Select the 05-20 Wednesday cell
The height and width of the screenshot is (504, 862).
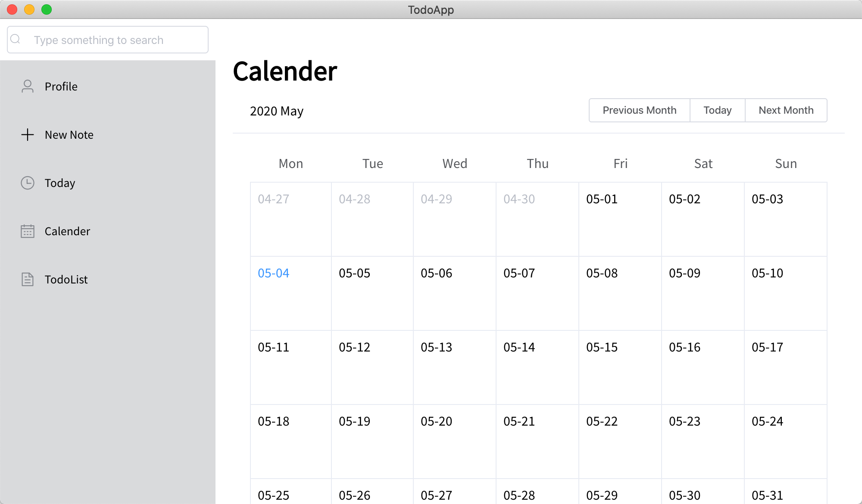click(x=454, y=441)
